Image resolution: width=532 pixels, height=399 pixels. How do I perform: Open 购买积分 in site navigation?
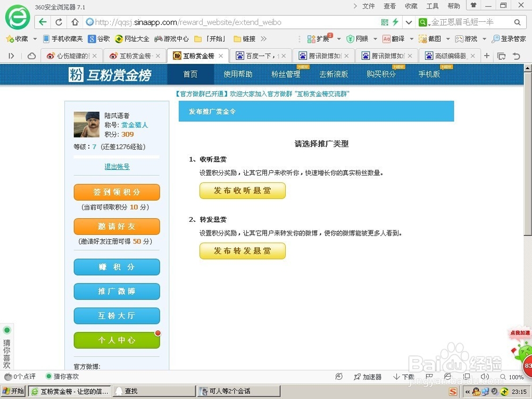(x=381, y=74)
